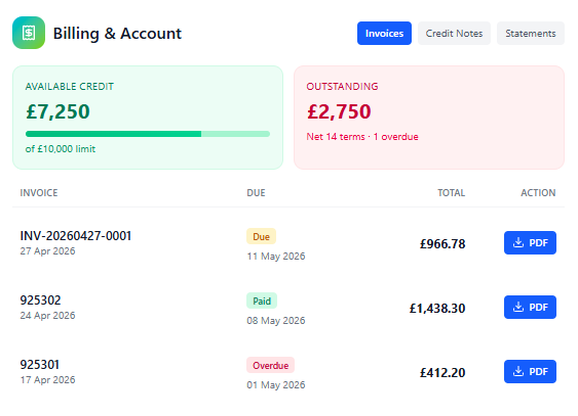Click the £1,438.30 total
Screen dimensions: 578x416
pyautogui.click(x=438, y=308)
